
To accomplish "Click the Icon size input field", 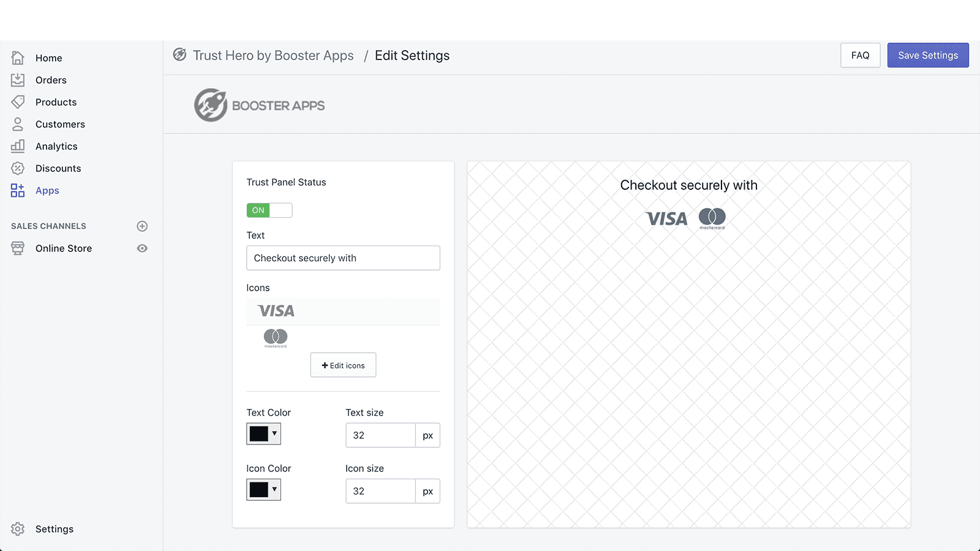I will coord(380,491).
